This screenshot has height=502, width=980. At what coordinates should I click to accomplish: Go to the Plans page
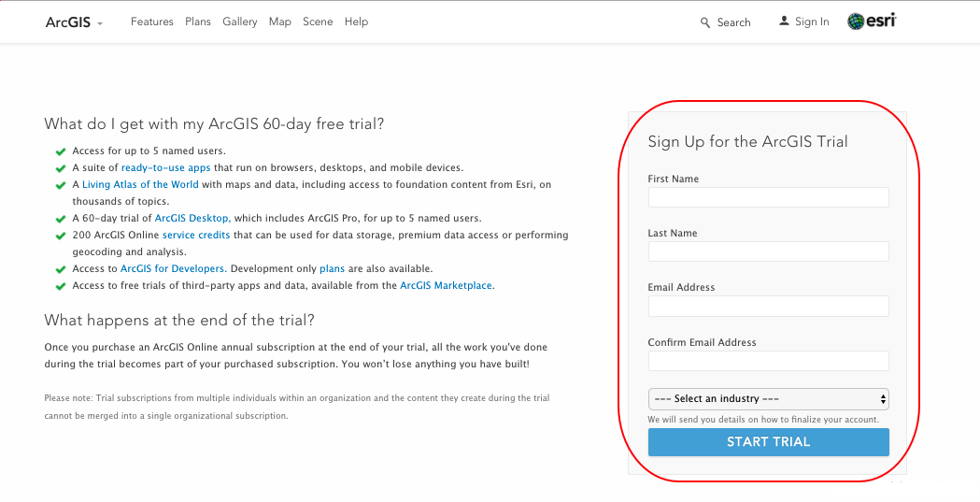click(x=198, y=22)
